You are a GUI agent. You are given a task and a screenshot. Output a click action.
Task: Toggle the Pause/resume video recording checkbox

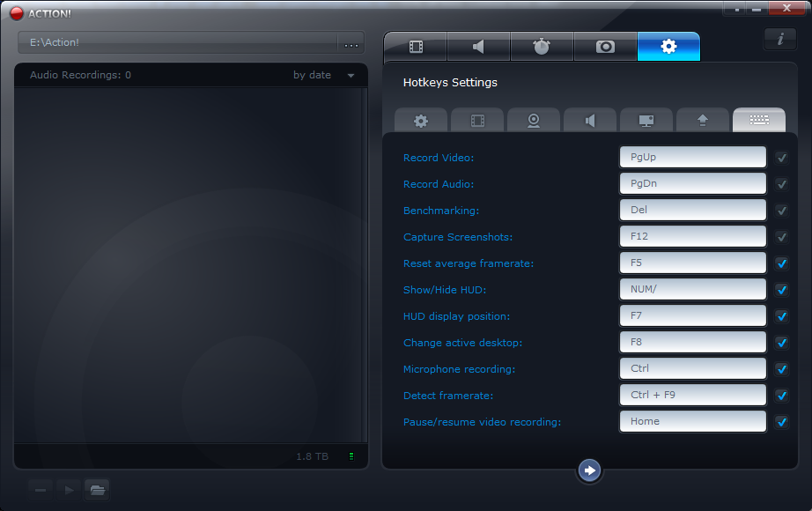coord(781,422)
